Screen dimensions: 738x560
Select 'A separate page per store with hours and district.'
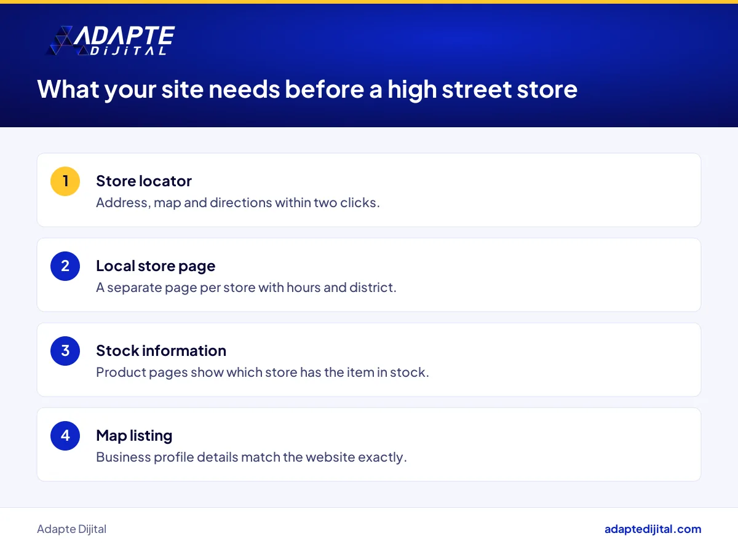click(x=246, y=287)
